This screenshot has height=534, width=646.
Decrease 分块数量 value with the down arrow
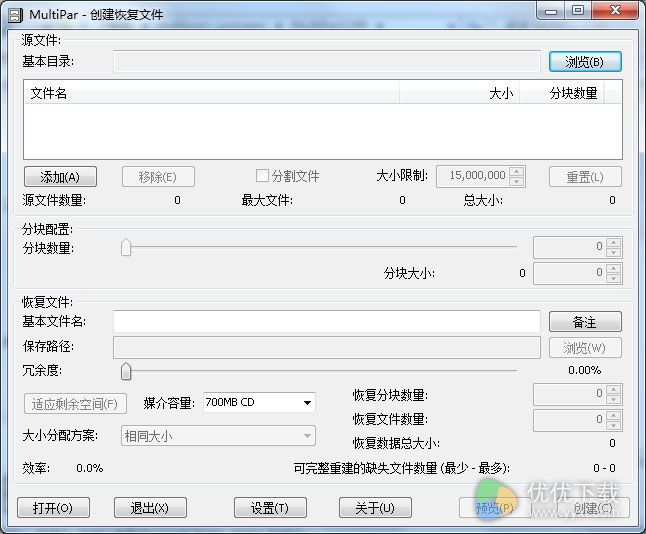tap(614, 252)
